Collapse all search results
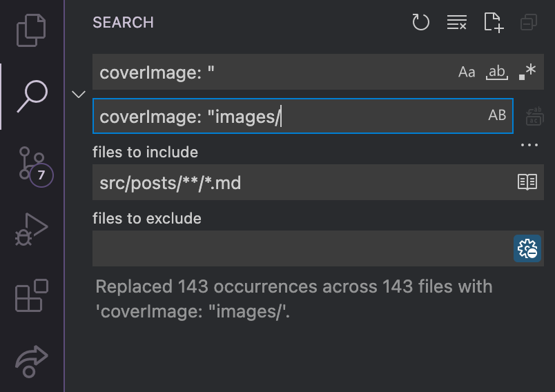 click(529, 22)
